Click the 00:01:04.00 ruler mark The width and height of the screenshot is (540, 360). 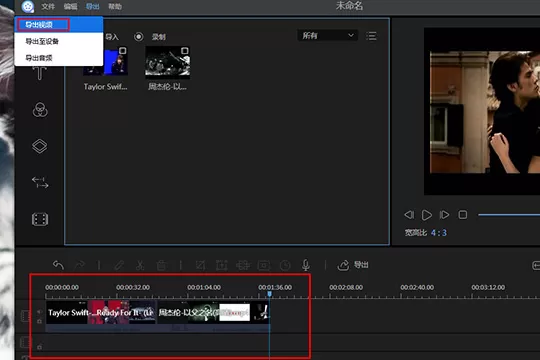[x=204, y=287]
